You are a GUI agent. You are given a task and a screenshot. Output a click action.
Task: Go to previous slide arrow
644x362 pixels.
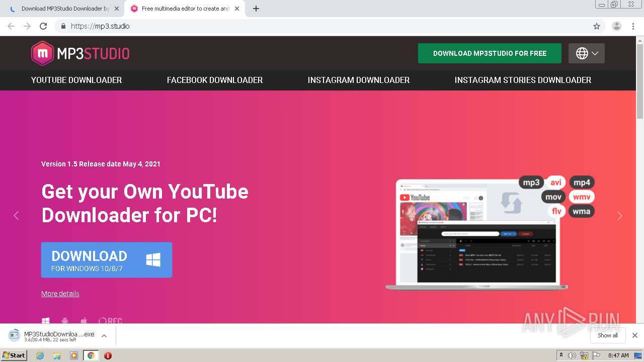16,216
